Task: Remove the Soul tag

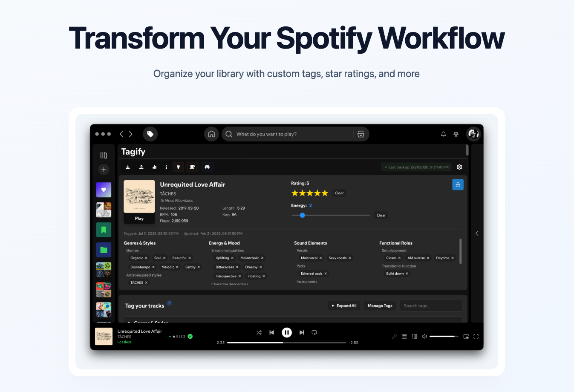Action: pyautogui.click(x=164, y=258)
